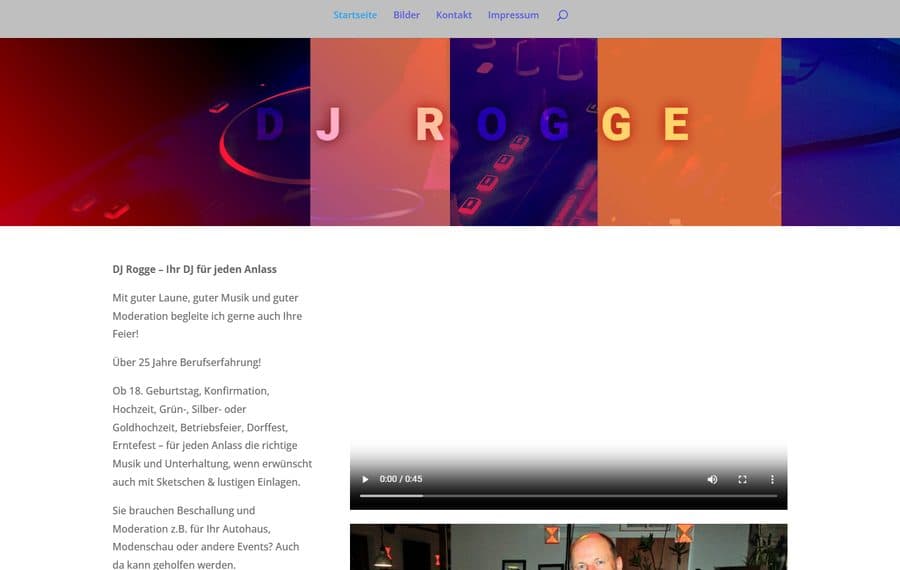Play the video with the play button
Viewport: 900px width, 570px height.
(x=365, y=479)
